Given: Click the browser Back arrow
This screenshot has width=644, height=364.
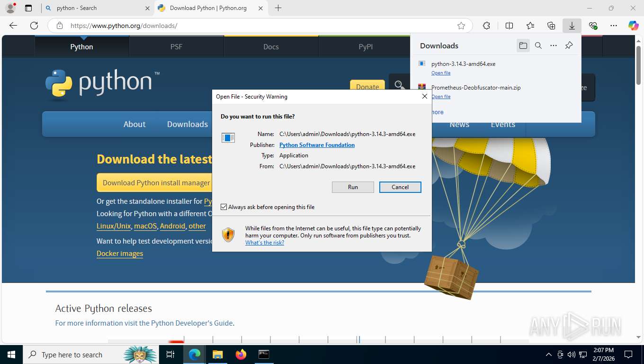Looking at the screenshot, I should click(x=13, y=26).
